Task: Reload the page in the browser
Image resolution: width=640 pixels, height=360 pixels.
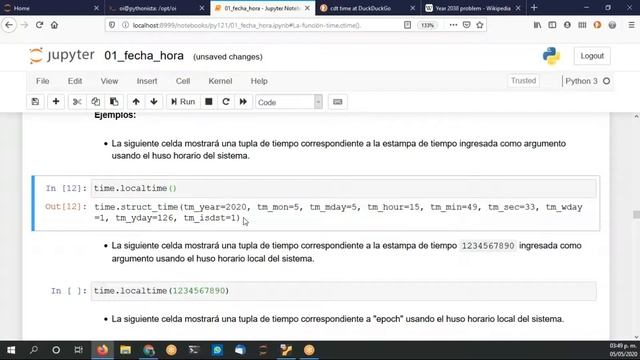Action: tap(39, 25)
